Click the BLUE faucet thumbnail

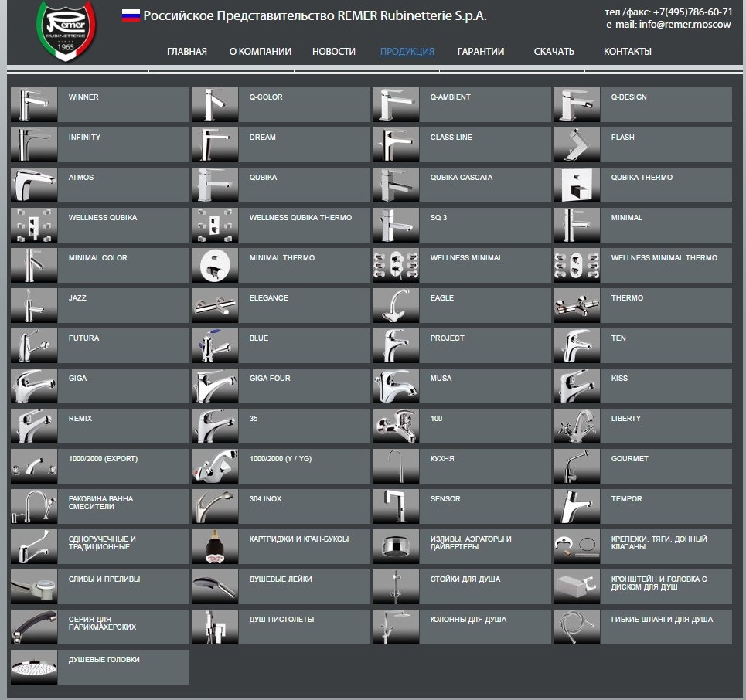click(x=215, y=345)
